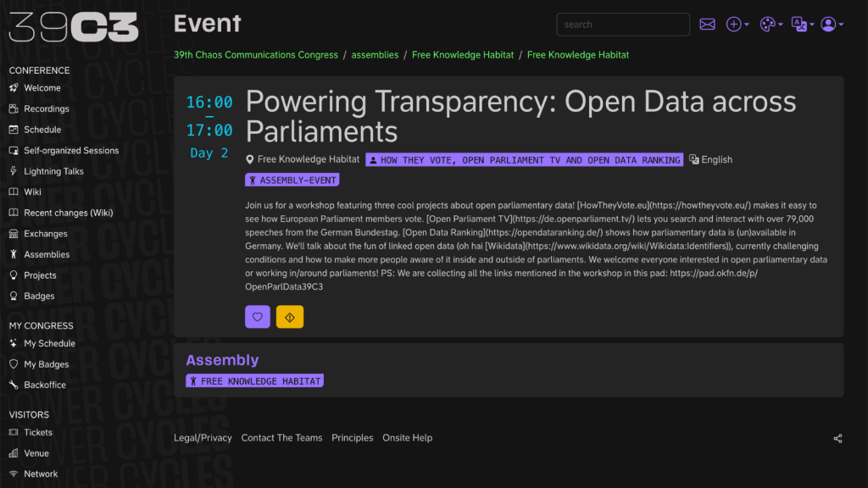Open Lightning Talks from the sidebar
The width and height of the screenshot is (868, 488).
pos(53,171)
